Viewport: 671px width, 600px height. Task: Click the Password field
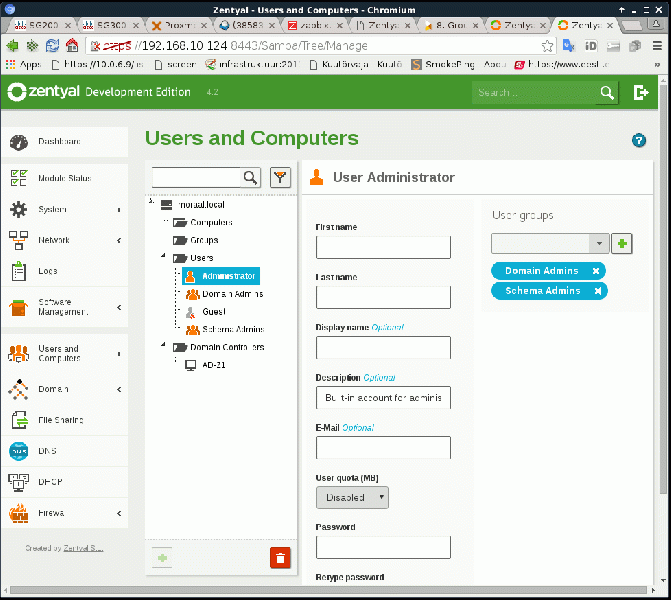click(383, 547)
